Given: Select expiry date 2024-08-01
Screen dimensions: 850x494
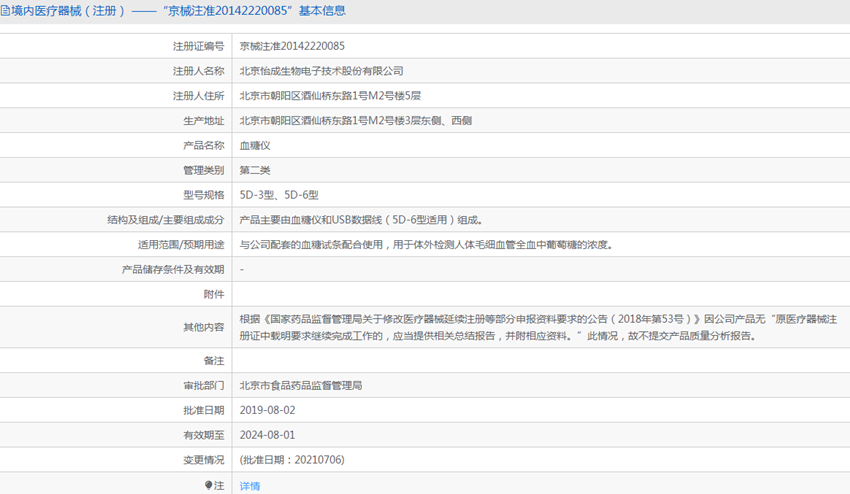Looking at the screenshot, I should point(267,435).
